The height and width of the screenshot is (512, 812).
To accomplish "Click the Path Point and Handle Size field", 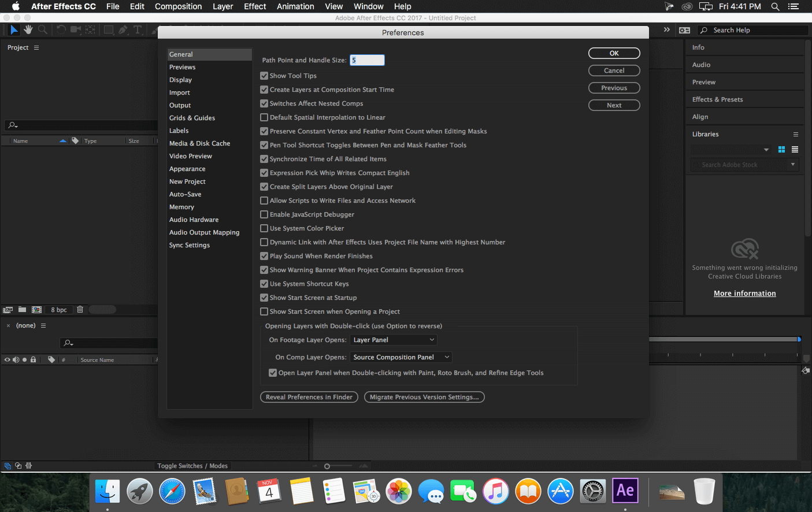I will click(x=368, y=60).
